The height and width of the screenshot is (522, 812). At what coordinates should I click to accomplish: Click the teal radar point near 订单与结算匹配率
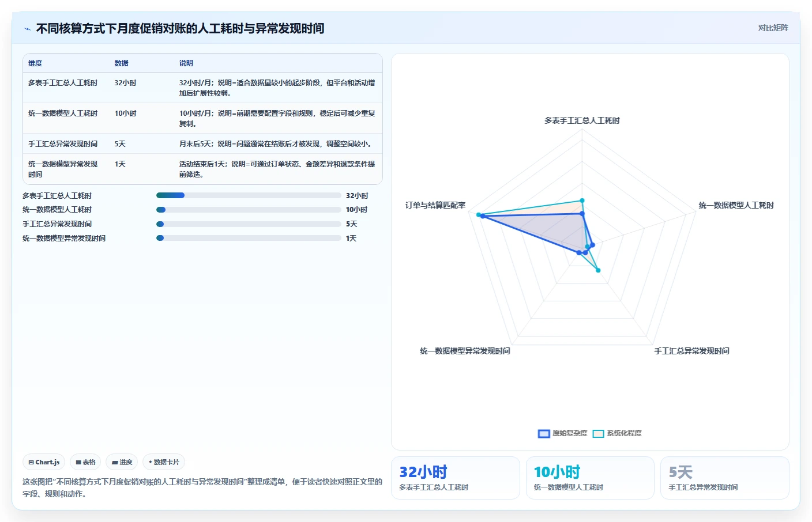[x=479, y=215]
